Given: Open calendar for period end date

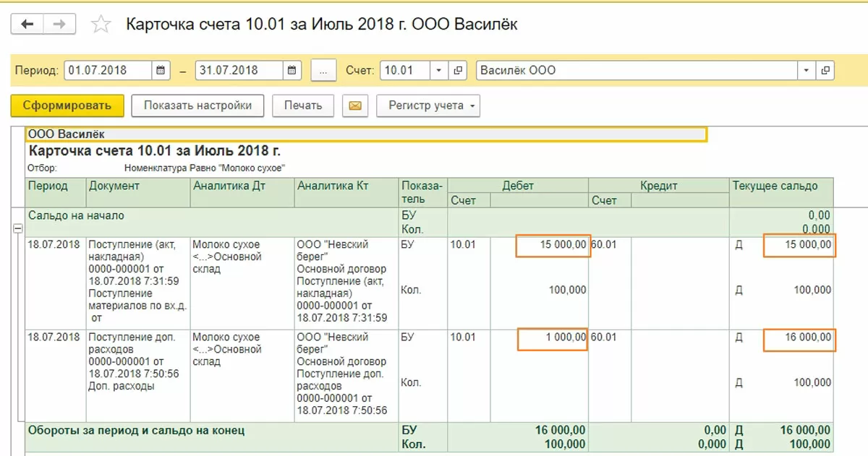Looking at the screenshot, I should click(x=292, y=70).
